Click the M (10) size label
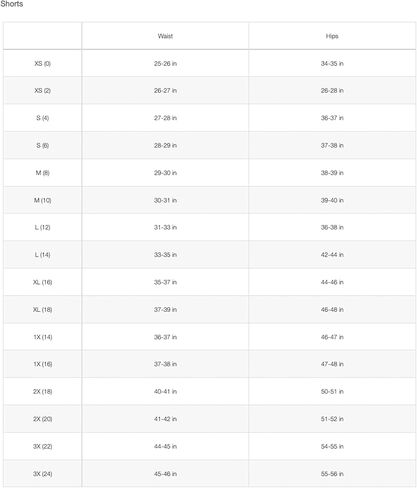Screen dimensions: 417x488 pyautogui.click(x=42, y=200)
